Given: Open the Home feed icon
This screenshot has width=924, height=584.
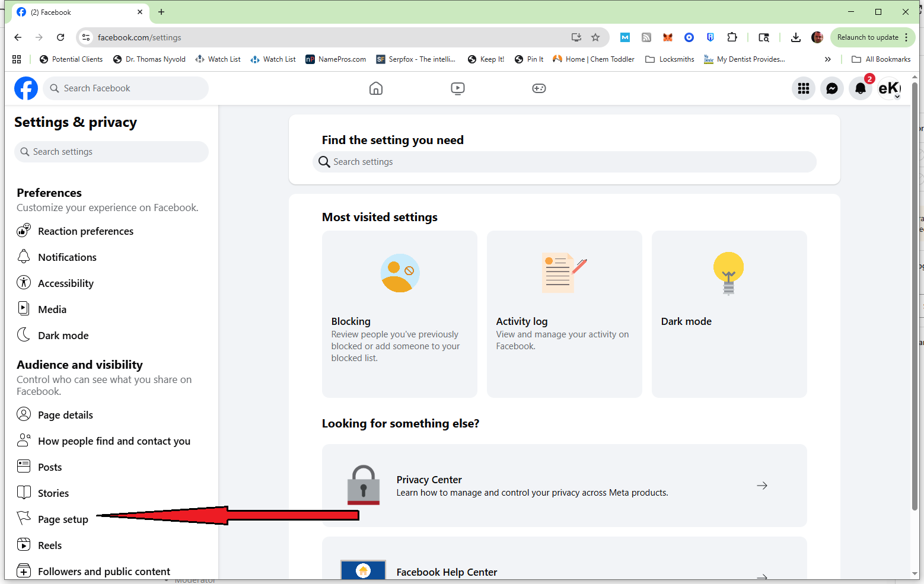Looking at the screenshot, I should 376,88.
